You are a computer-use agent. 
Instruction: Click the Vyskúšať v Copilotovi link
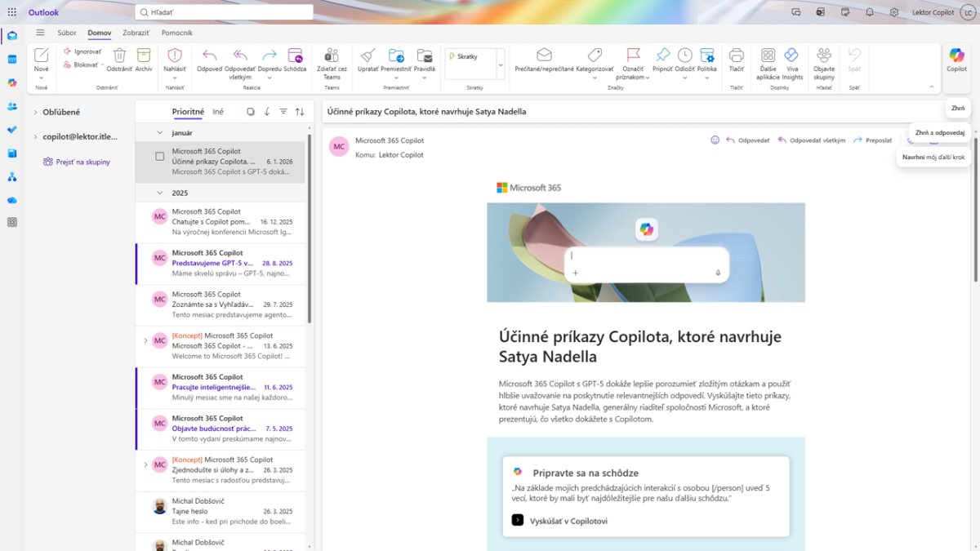[x=568, y=521]
